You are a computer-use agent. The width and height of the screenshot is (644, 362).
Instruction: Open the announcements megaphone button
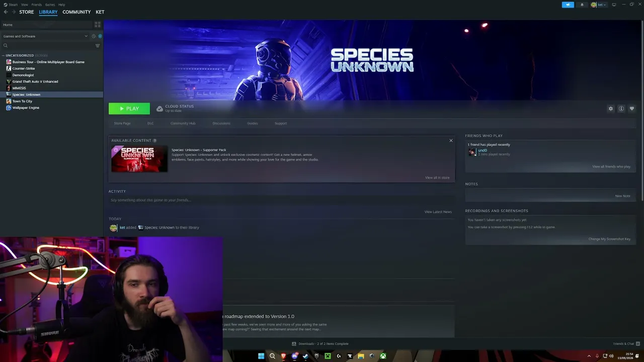568,5
